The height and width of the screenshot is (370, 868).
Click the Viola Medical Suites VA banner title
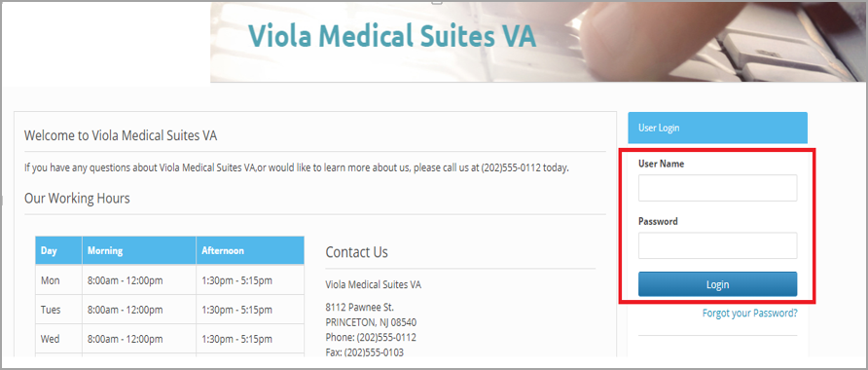[x=392, y=37]
